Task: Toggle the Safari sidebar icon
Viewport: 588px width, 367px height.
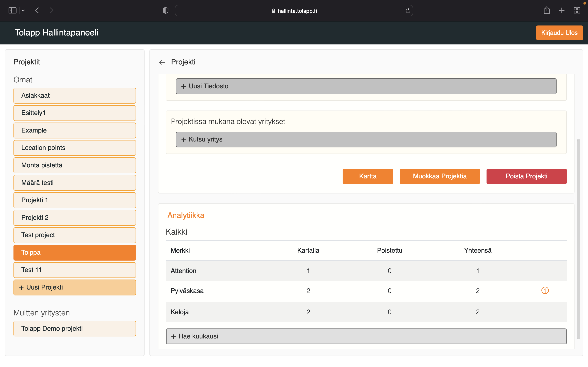Action: (12, 10)
